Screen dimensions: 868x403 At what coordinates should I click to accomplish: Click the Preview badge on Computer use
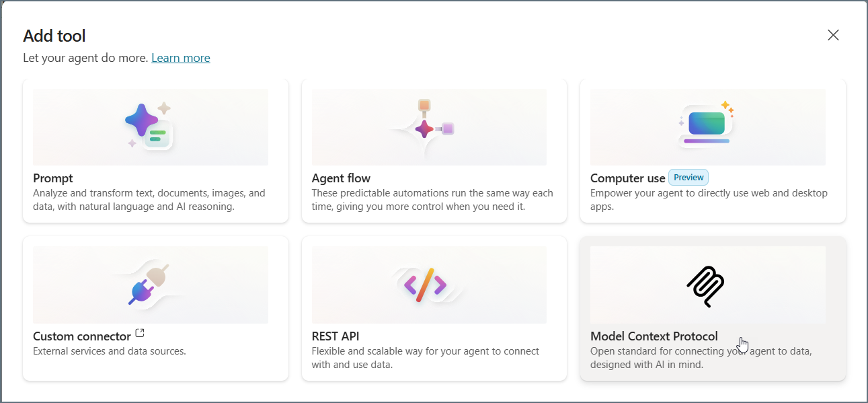[x=688, y=178]
